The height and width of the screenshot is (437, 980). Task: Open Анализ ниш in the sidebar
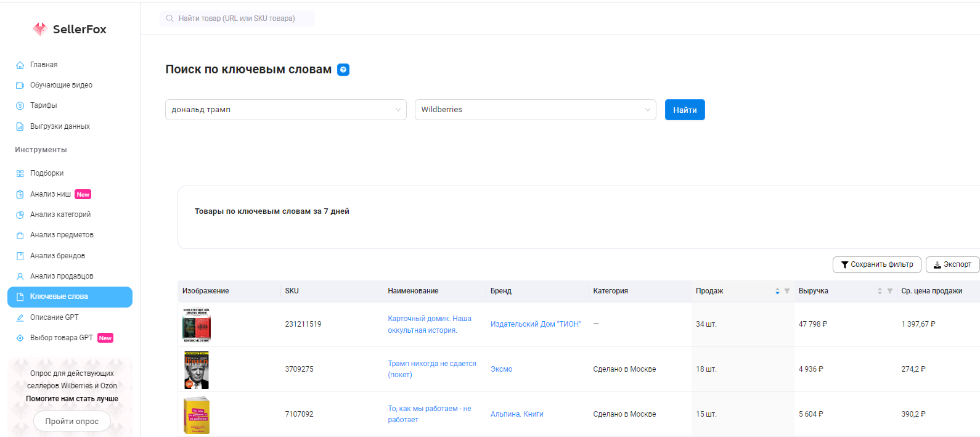(x=51, y=194)
